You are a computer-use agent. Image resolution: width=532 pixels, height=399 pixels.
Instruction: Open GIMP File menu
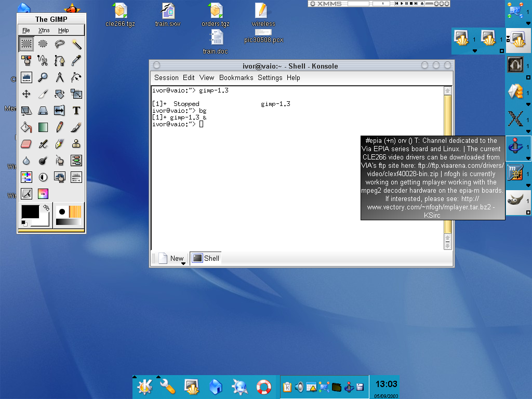[x=26, y=30]
